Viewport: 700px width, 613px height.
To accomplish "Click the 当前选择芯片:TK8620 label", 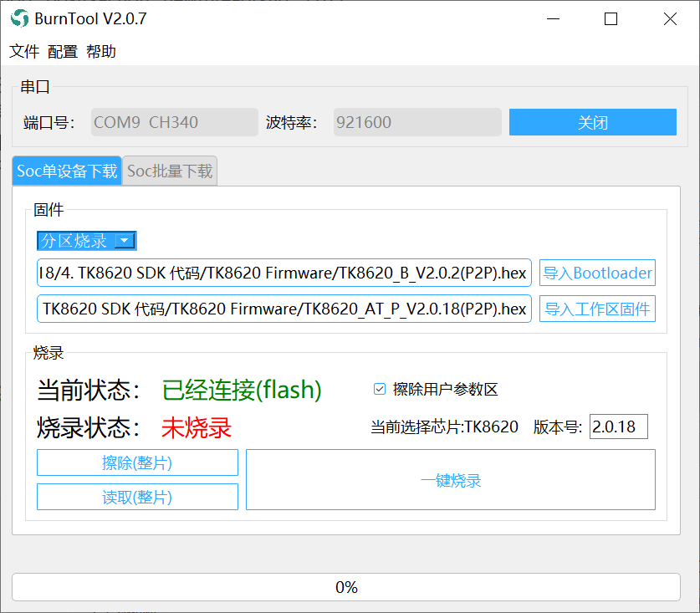I will (x=445, y=427).
